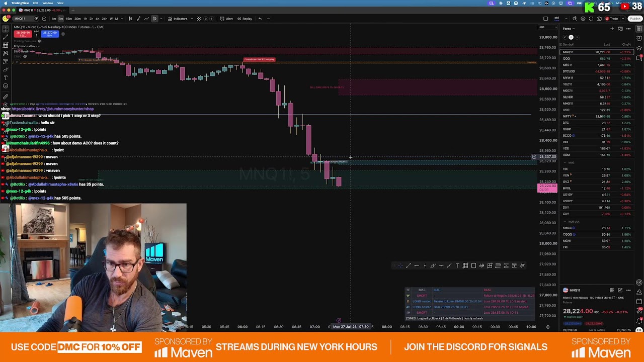Open Polytrends +Pro more options
The width and height of the screenshot is (644, 362).
point(38,46)
